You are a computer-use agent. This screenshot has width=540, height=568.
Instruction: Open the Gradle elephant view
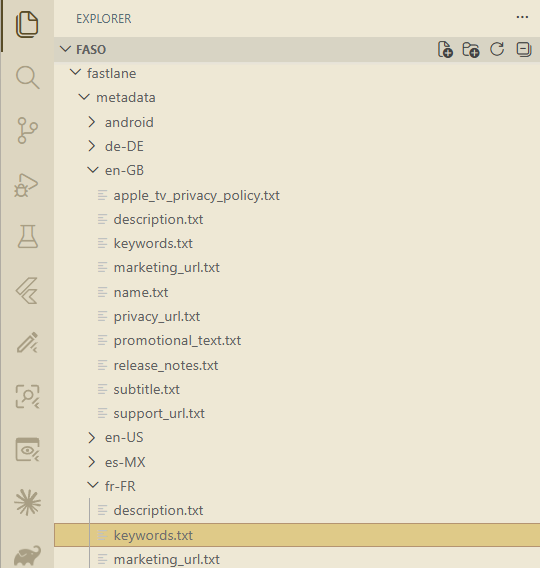[28, 555]
